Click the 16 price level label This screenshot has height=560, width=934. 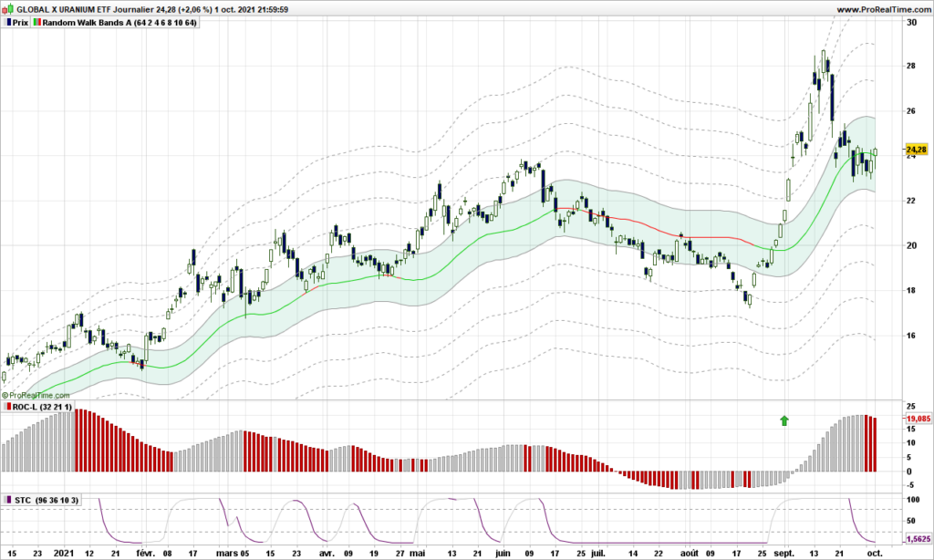911,336
